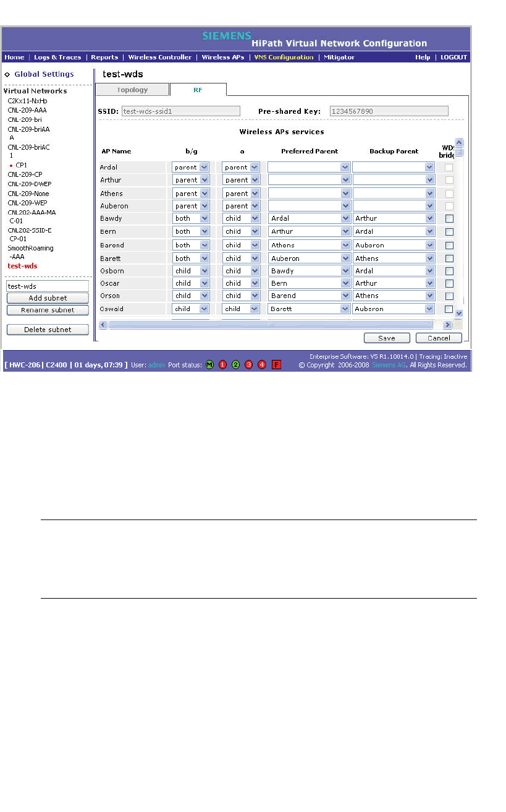Click port status icon 3

point(248,365)
